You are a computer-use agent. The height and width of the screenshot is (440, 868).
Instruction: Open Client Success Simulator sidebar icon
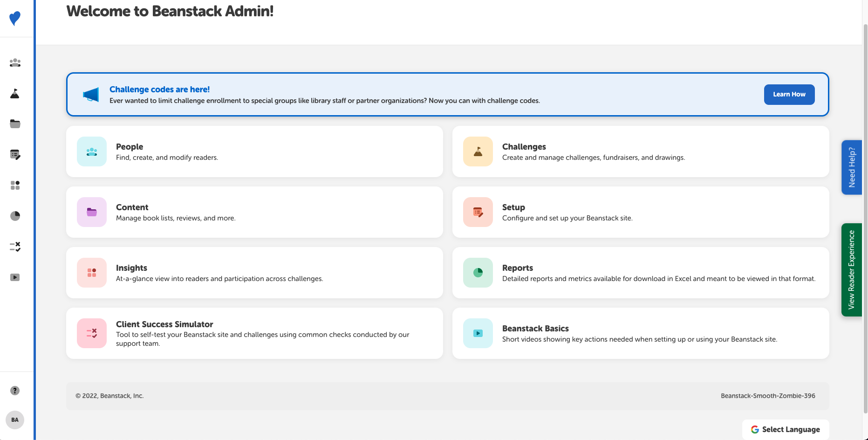point(15,247)
